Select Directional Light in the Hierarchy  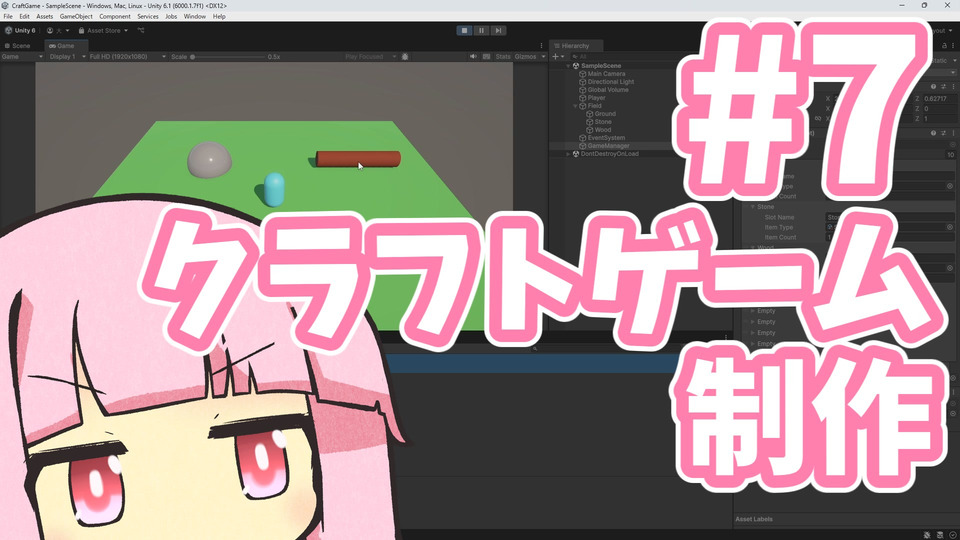coord(610,81)
